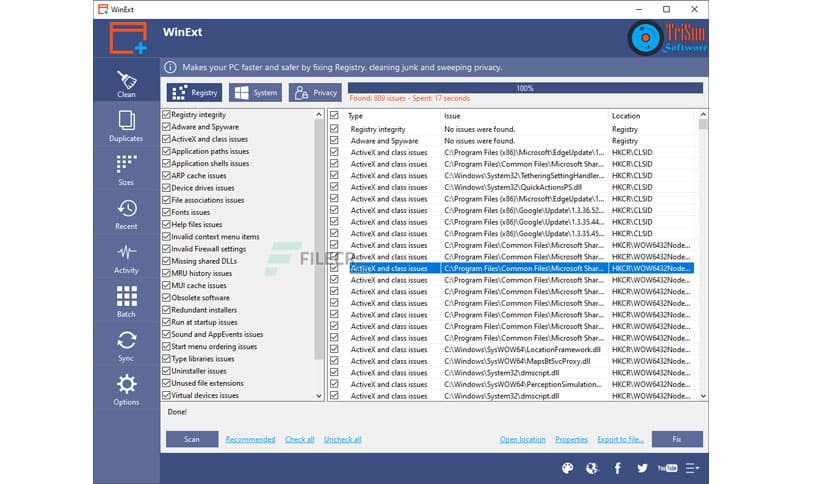Open the YouTube link icon
The height and width of the screenshot is (484, 836).
click(x=668, y=468)
